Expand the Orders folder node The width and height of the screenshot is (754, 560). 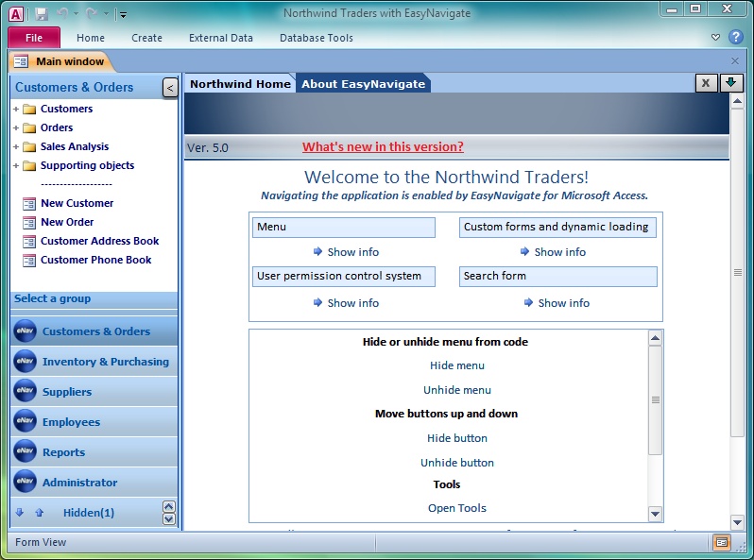click(16, 127)
